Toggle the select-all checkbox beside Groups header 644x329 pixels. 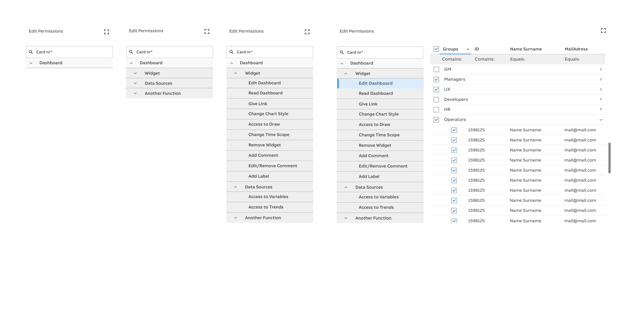436,49
